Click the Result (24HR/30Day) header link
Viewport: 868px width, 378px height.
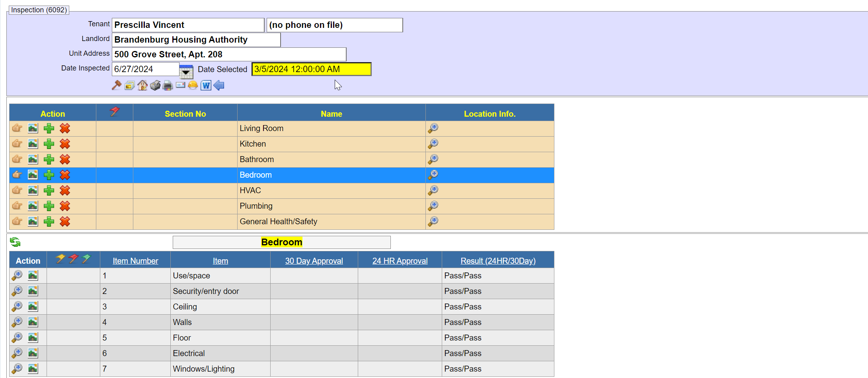497,261
